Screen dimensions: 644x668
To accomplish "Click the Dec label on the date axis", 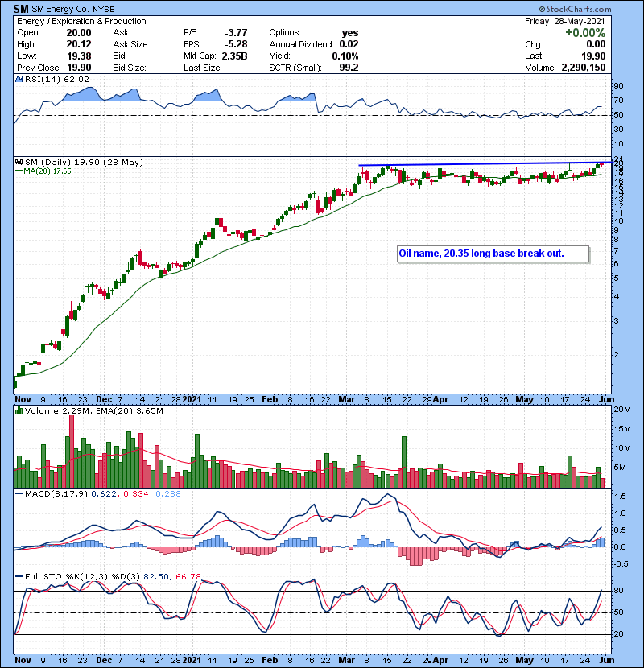I will (102, 398).
